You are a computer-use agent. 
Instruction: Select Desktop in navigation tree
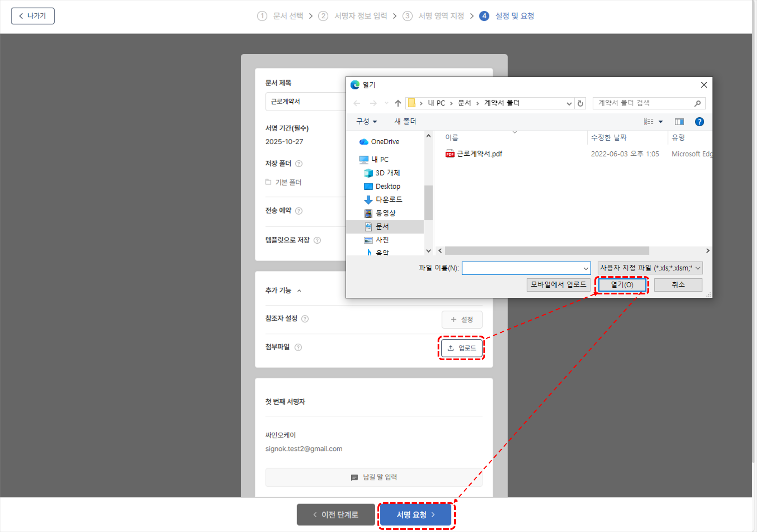point(387,186)
